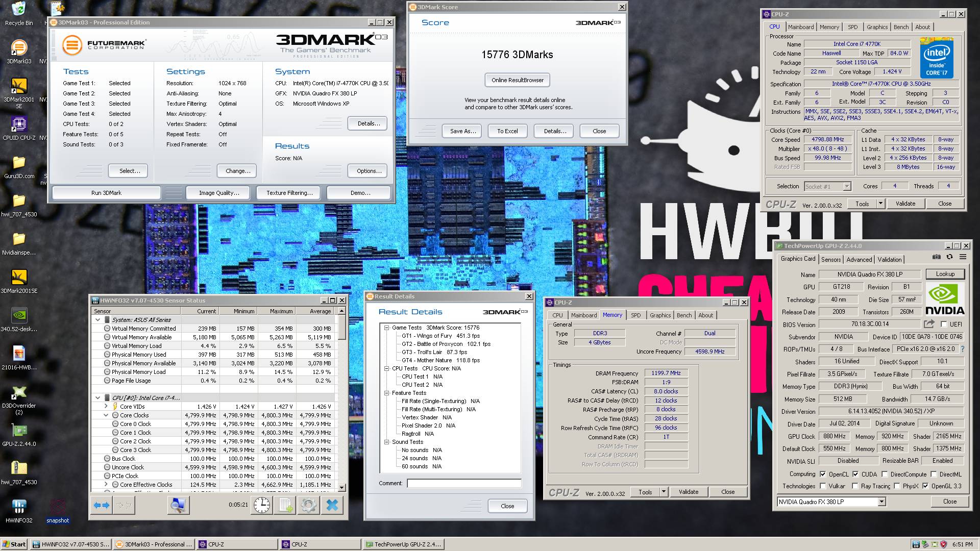
Task: Click HWiNFO log file icon
Action: pos(285,505)
